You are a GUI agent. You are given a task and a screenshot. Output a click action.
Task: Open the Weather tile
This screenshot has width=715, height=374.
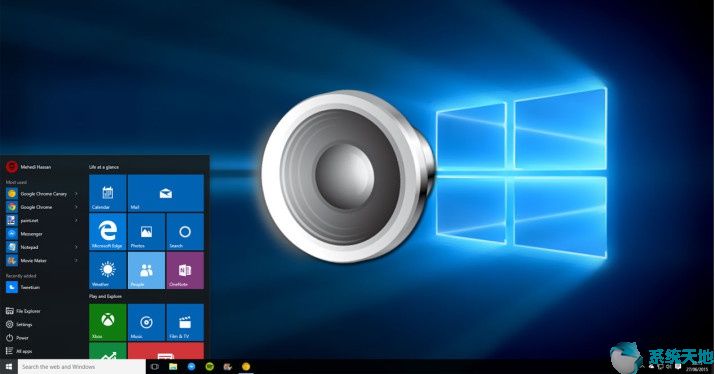108,270
